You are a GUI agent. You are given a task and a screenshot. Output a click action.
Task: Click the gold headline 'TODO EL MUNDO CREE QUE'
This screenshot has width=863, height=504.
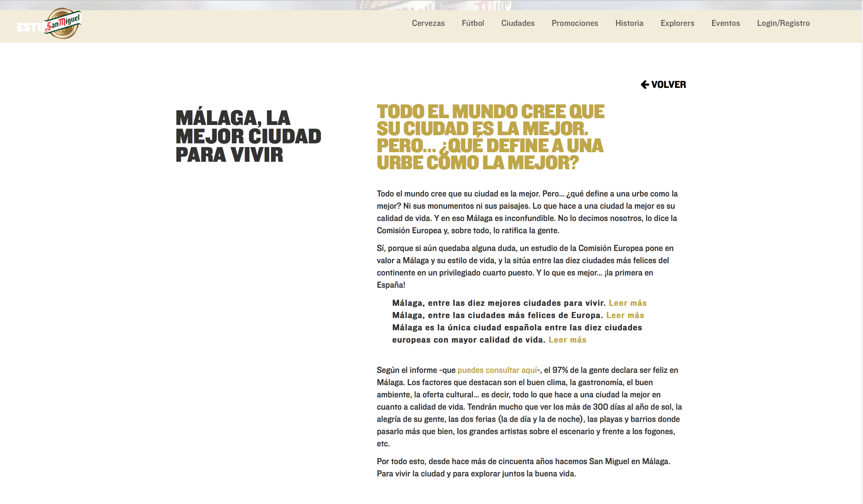(x=491, y=112)
